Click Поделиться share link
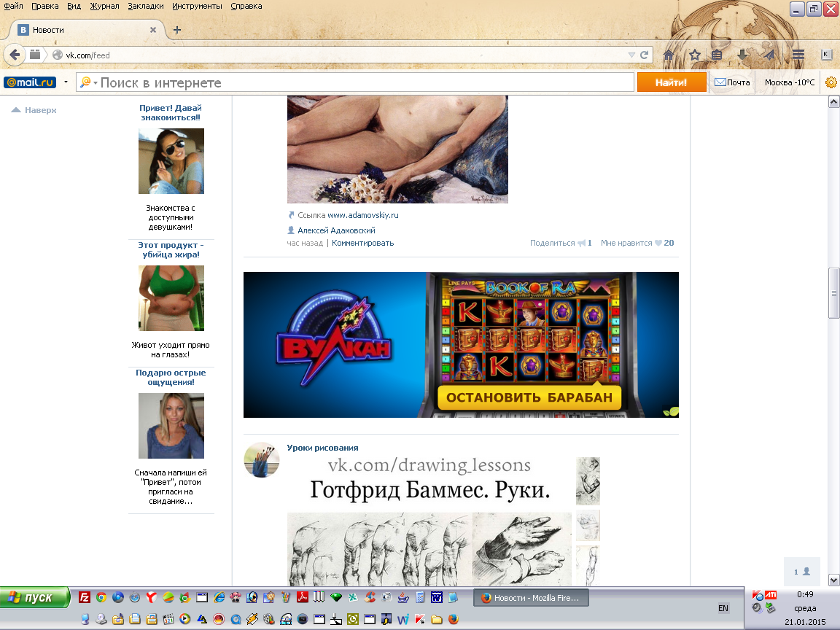Screen dimensions: 840x630 tap(561, 243)
